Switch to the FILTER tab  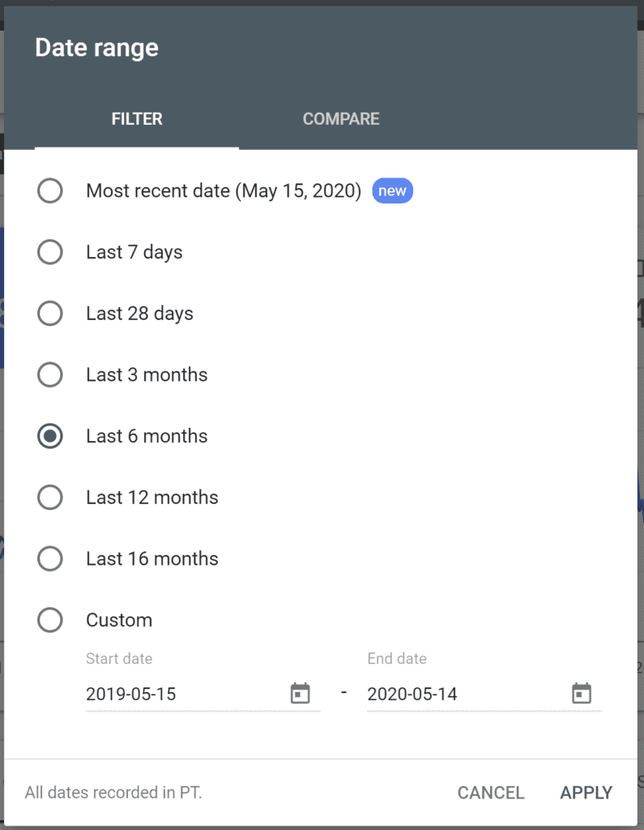click(137, 118)
